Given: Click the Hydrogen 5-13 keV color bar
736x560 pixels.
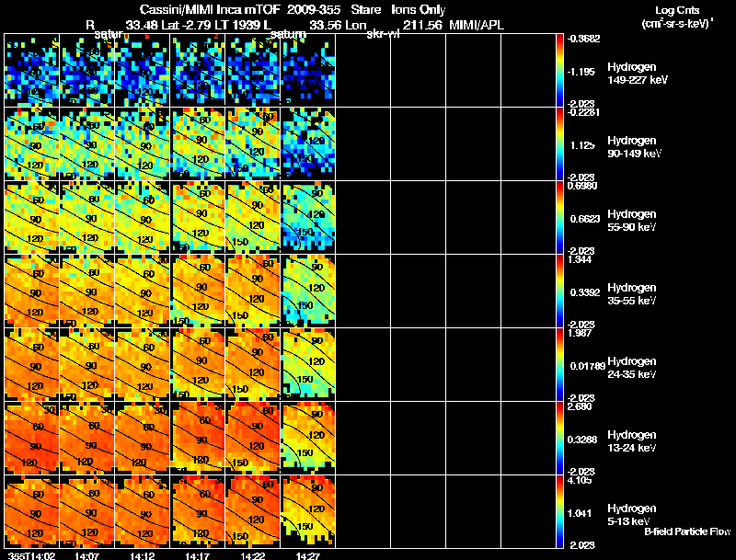Looking at the screenshot, I should pyautogui.click(x=559, y=511).
